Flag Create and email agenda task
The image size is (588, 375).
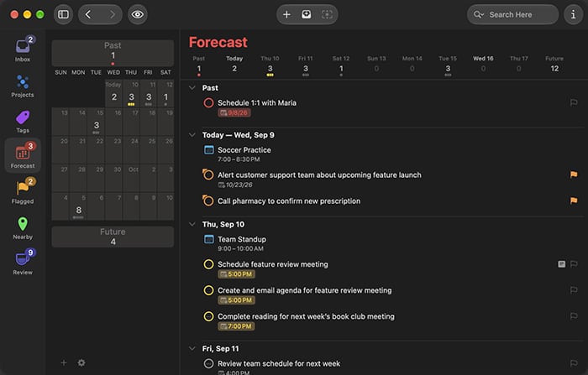574,290
